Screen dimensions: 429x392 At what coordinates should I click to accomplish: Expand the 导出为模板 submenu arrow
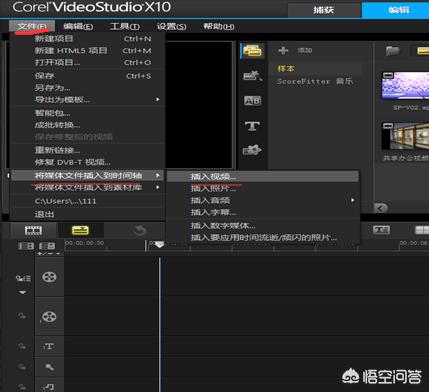click(158, 99)
